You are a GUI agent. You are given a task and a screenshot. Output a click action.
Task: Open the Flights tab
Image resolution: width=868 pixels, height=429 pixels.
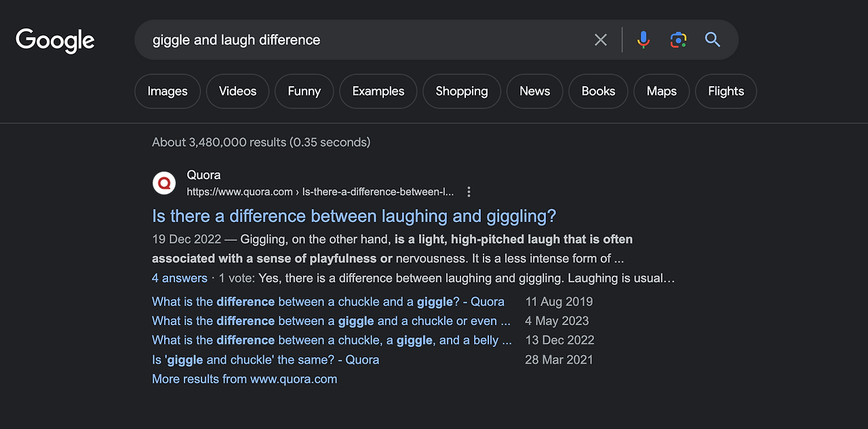click(726, 91)
